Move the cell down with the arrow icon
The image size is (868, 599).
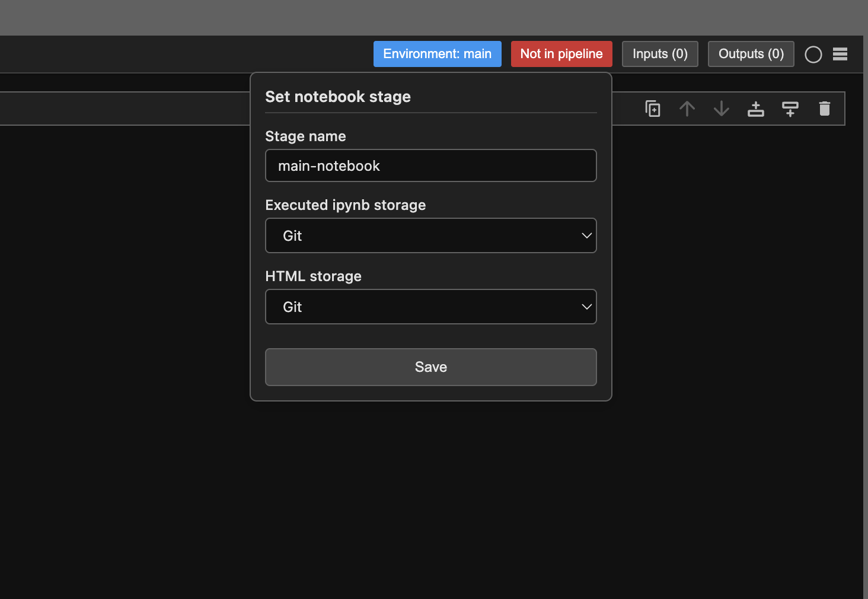(722, 109)
